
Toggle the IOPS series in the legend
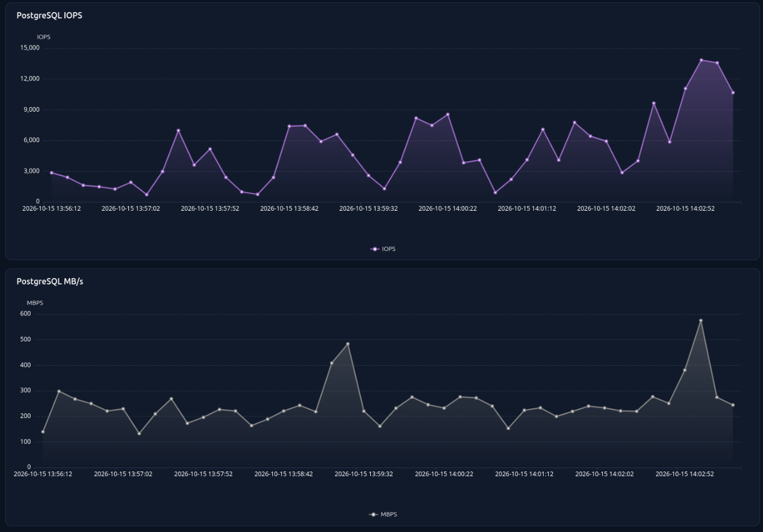383,249
